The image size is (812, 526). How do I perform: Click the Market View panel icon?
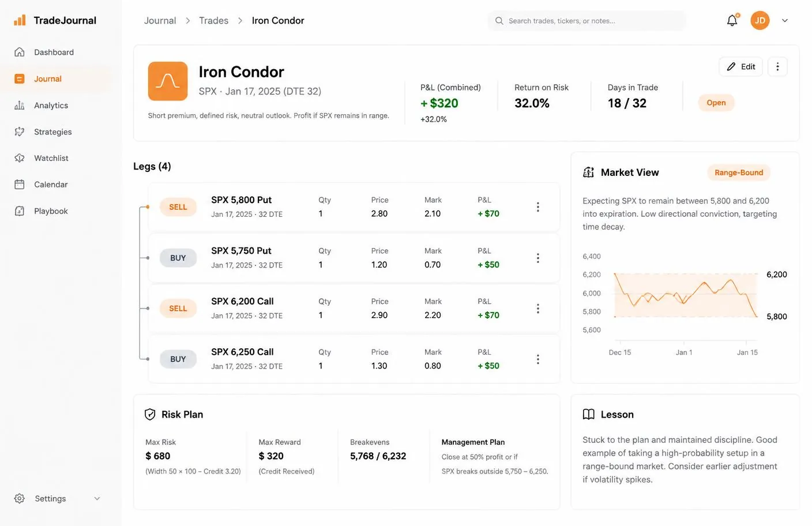click(588, 172)
